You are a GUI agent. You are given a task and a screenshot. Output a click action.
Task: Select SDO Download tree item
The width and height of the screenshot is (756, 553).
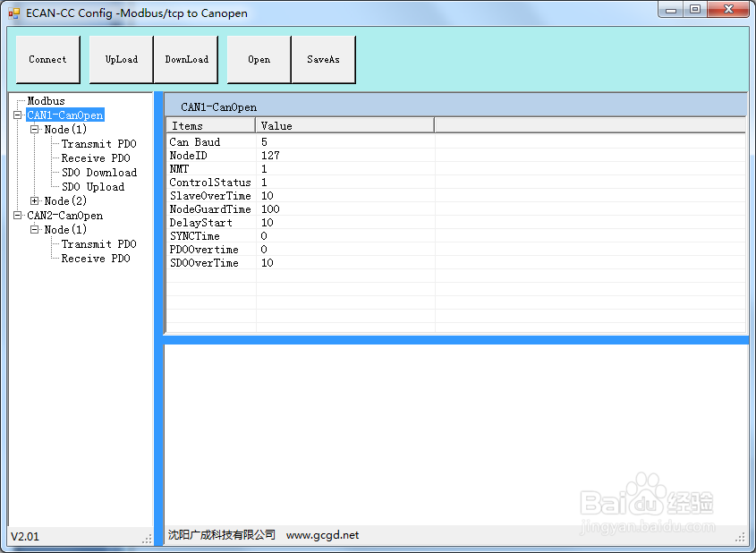99,172
